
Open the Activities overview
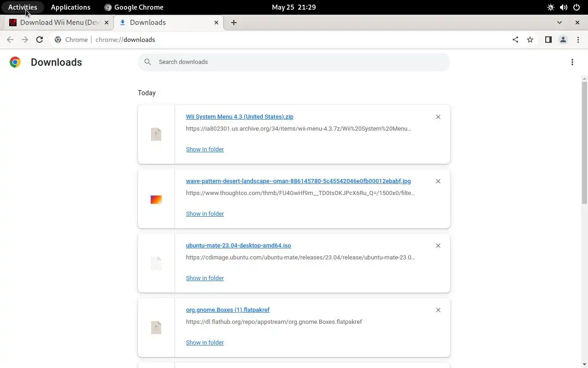23,7
